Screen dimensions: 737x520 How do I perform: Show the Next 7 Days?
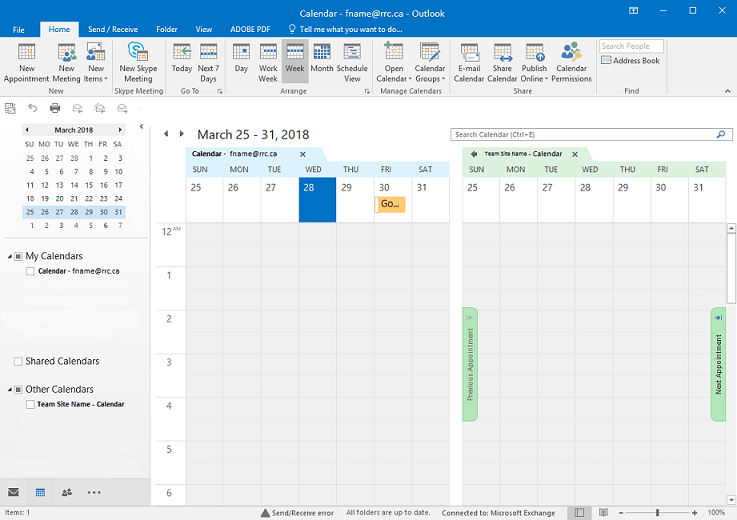tap(208, 63)
